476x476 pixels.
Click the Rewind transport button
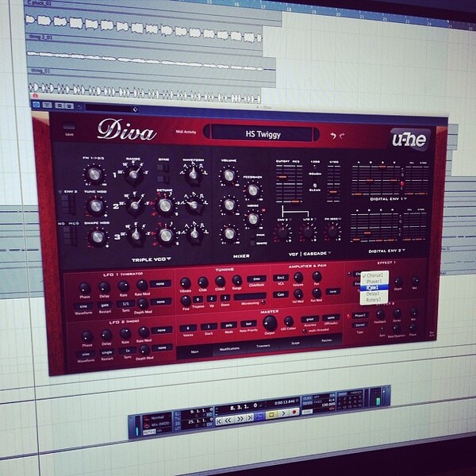click(229, 420)
